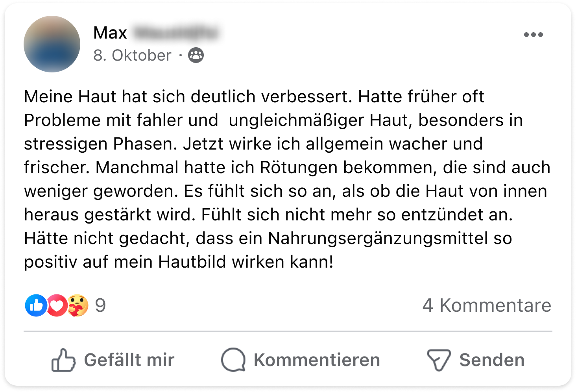Show who reacted via the 9 count
Viewport: 576px width, 392px height.
tap(100, 305)
